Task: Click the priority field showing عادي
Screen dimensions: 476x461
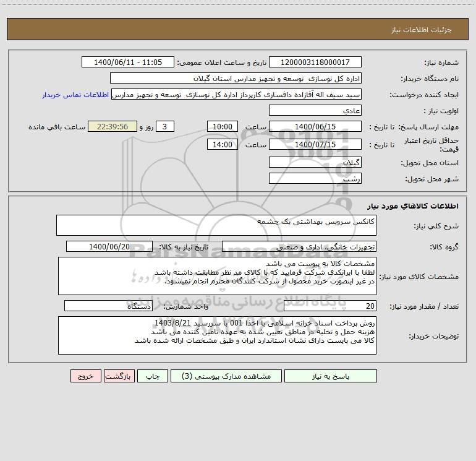Action: 315,110
